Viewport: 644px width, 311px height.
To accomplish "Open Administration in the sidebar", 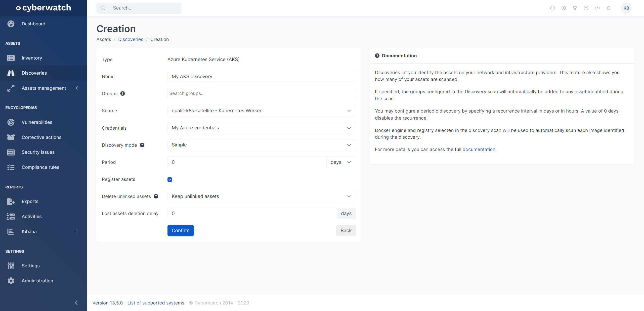I will (x=44, y=281).
